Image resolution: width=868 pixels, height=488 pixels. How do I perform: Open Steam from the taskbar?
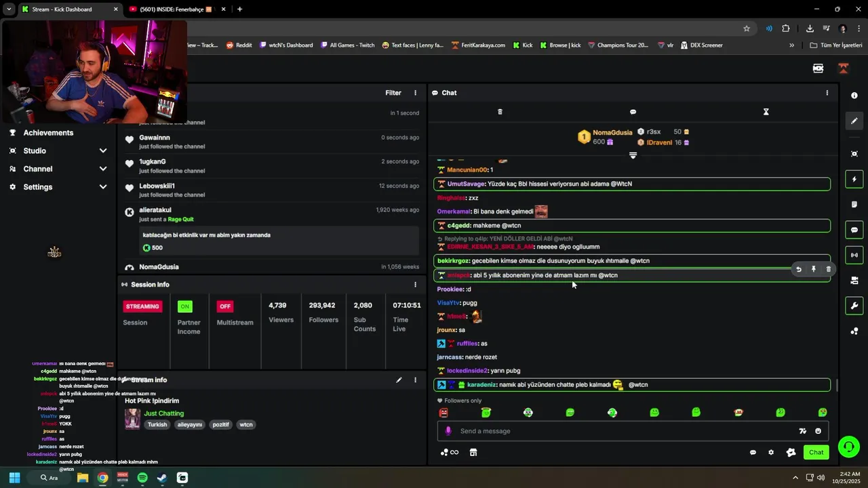click(162, 478)
